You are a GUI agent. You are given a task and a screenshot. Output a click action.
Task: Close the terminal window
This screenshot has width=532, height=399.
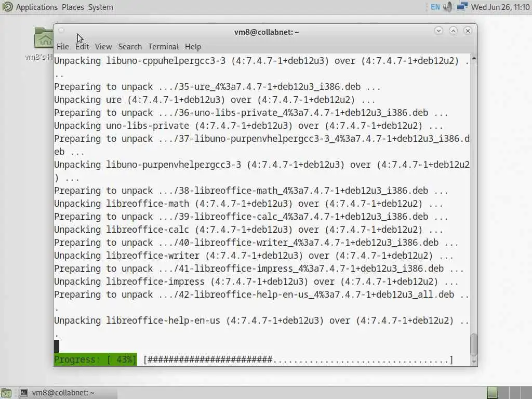pos(468,31)
